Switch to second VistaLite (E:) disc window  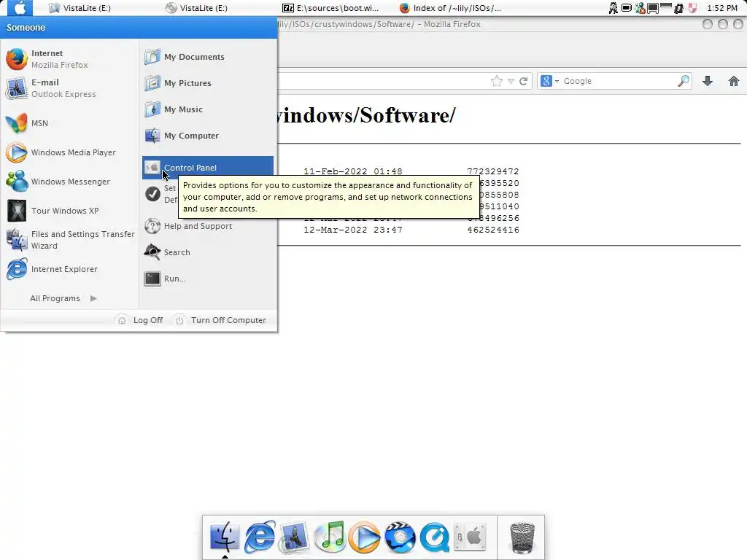(196, 8)
